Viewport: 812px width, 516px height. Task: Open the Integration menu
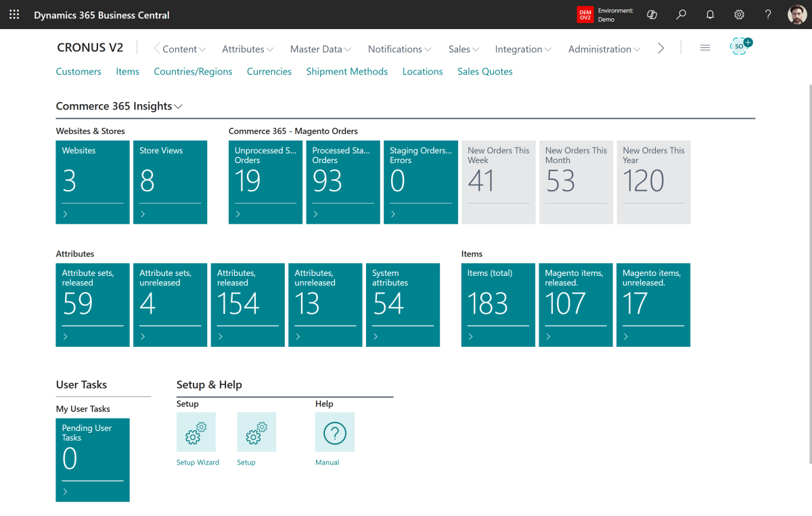(x=522, y=49)
